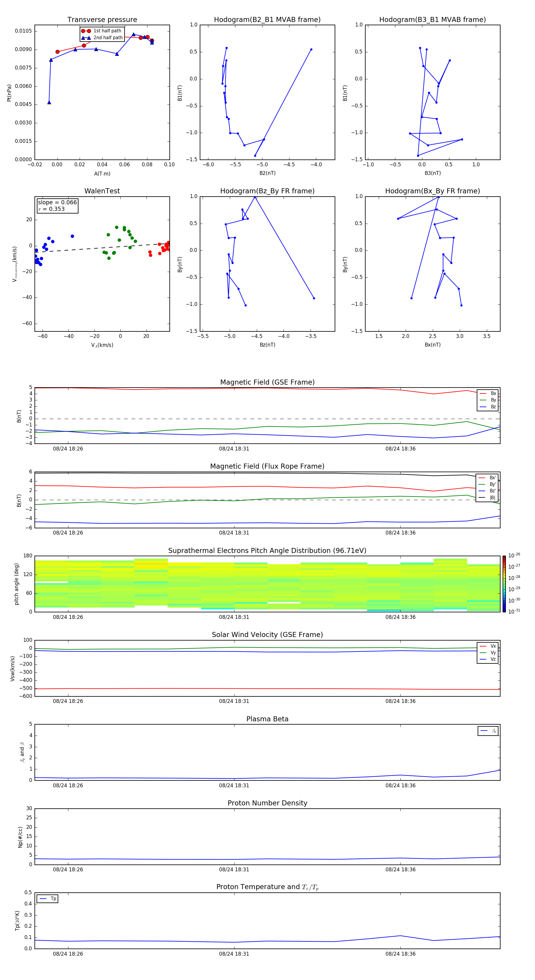The width and height of the screenshot is (535, 980).
Task: Click the "V_remaining(km/s)" y-axis label
Action: click(x=15, y=264)
